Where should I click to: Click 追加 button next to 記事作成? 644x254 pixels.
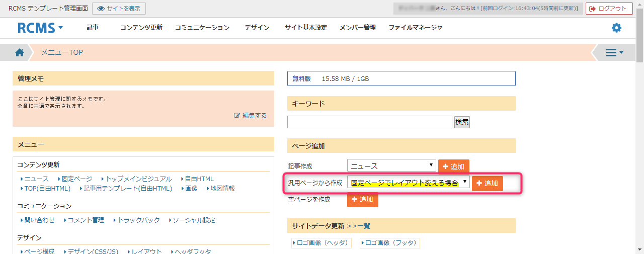click(453, 166)
